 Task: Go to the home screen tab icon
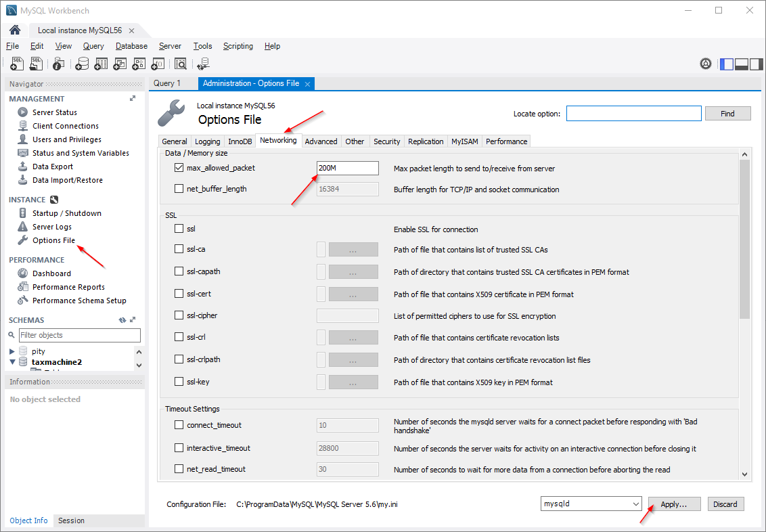click(15, 30)
